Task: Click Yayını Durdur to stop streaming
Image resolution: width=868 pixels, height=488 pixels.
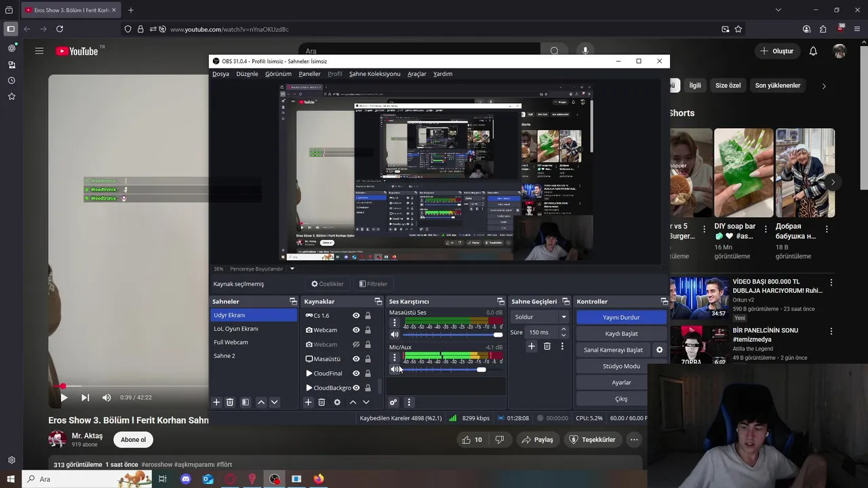Action: point(621,317)
